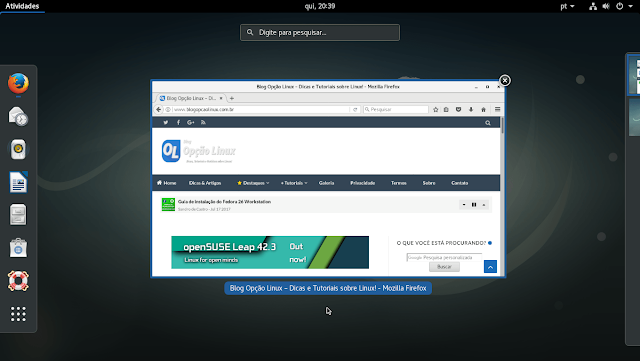Close the Firefox window preview overlay button
The image size is (640, 361).
tap(505, 80)
